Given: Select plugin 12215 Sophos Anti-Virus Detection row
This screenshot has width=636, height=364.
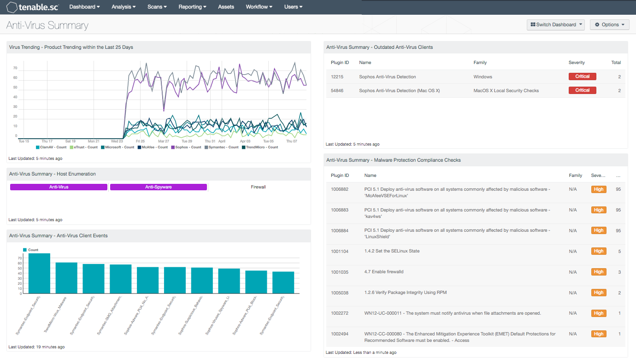Looking at the screenshot, I should click(x=476, y=77).
